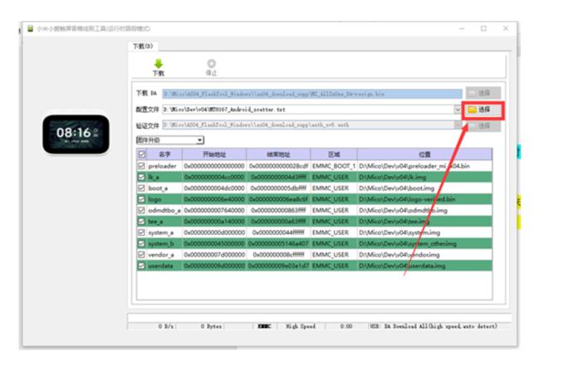Click the 0 Bytes status bar entry
588x381 pixels.
(211, 326)
